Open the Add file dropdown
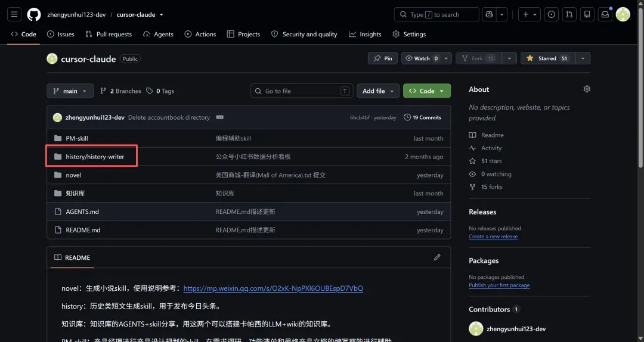The height and width of the screenshot is (342, 644). [378, 91]
